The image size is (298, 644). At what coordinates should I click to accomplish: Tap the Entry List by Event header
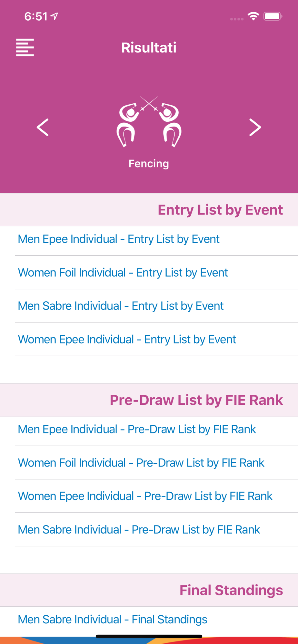tap(220, 210)
